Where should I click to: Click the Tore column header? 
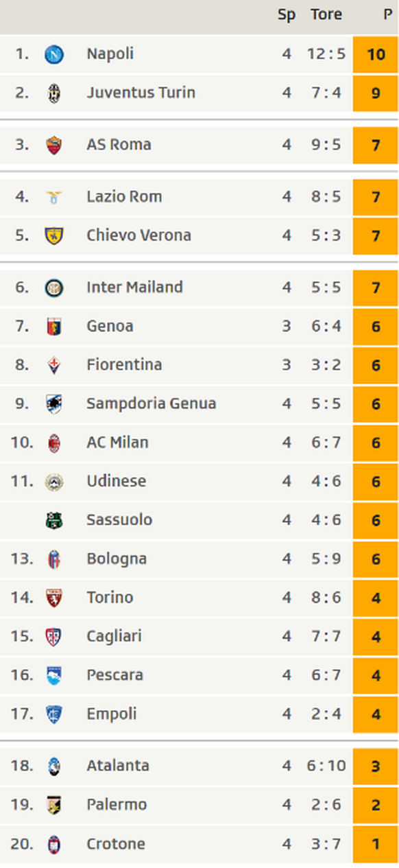click(x=326, y=14)
